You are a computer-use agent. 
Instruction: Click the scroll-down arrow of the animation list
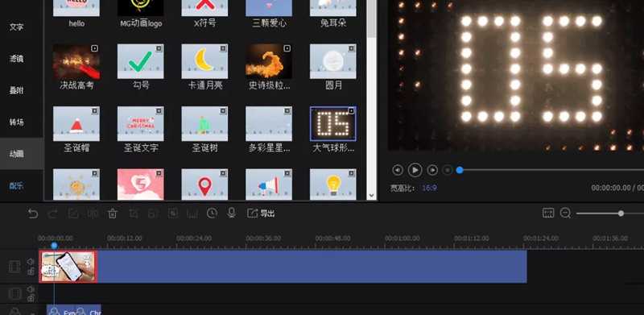coord(372,196)
